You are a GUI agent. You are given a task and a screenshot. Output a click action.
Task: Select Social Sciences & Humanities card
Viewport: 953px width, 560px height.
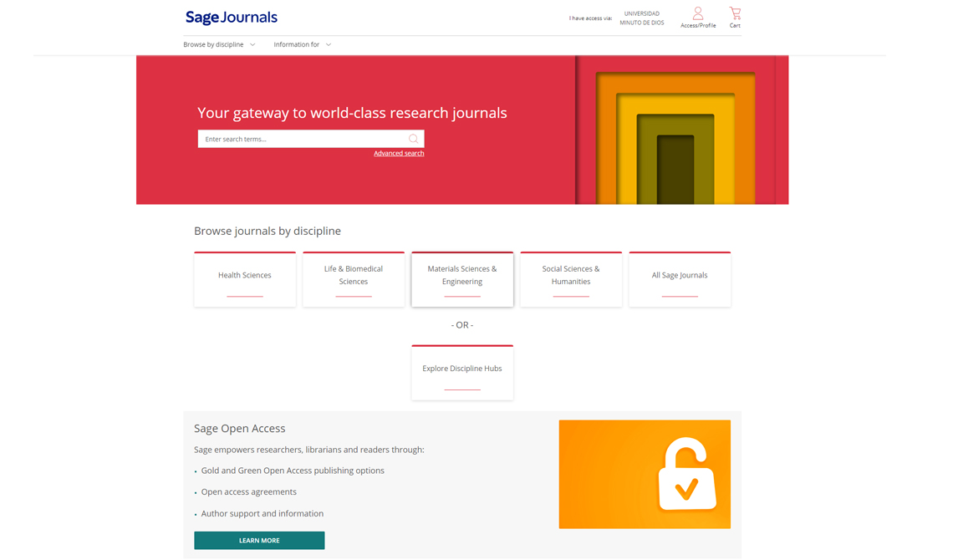click(x=571, y=279)
